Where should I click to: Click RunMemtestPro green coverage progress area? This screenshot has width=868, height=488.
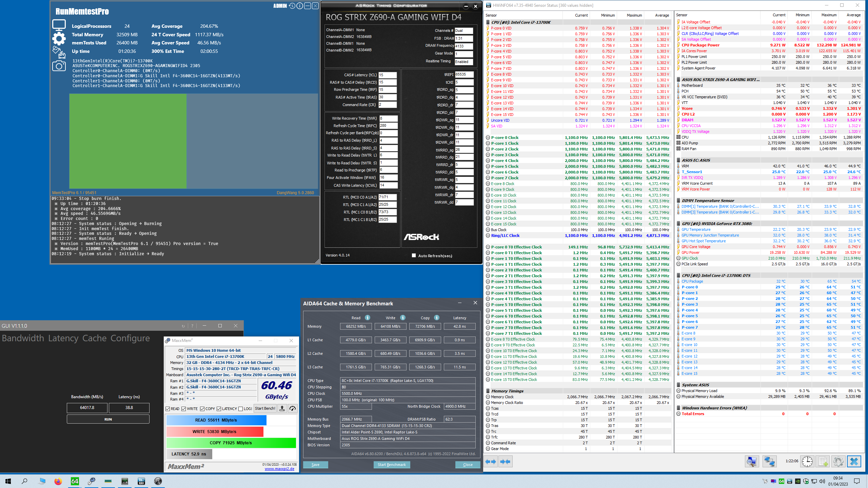[128, 141]
